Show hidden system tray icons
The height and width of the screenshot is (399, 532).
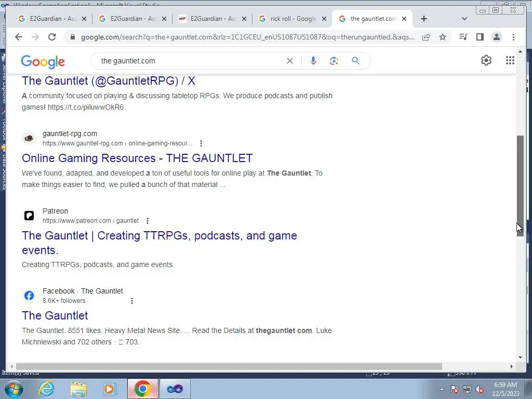[442, 389]
